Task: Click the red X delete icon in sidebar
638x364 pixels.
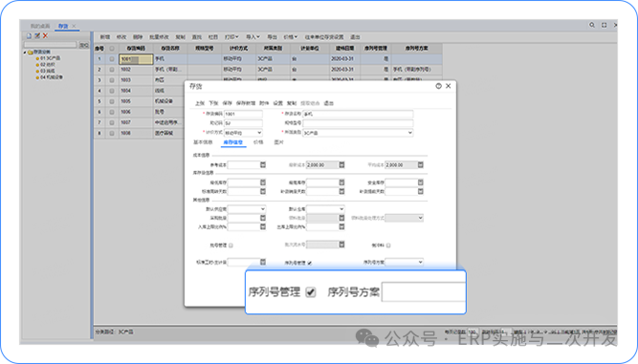Action: (45, 35)
